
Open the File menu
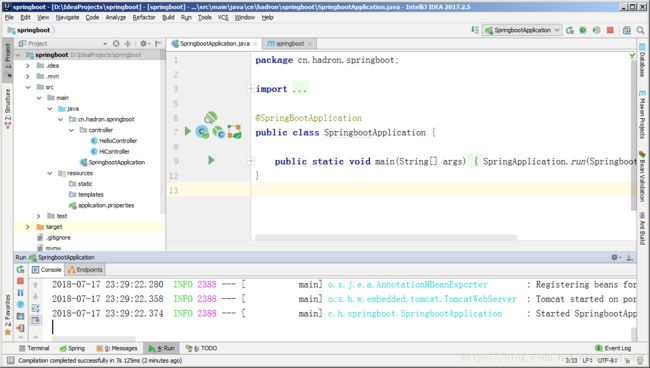[9, 17]
